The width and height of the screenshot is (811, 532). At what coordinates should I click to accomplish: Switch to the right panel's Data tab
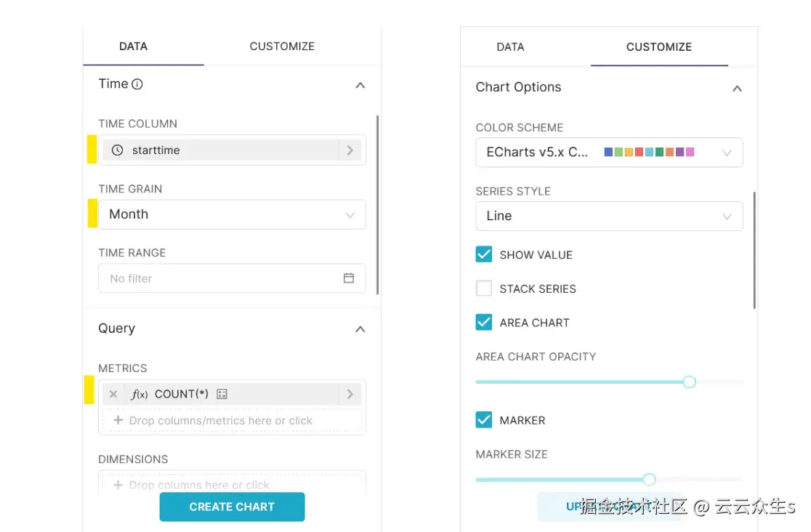click(x=510, y=47)
